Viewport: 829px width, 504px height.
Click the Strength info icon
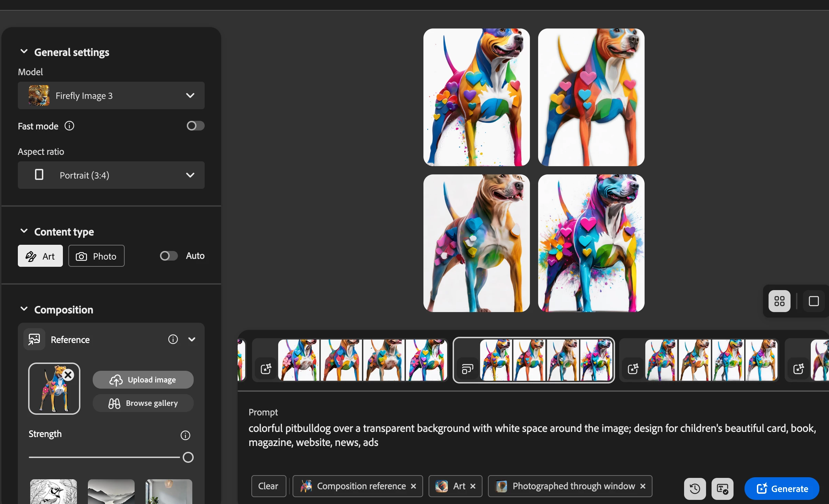185,435
